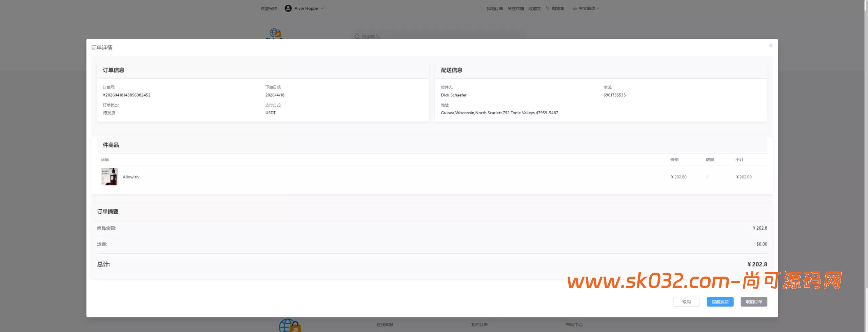Click the 数量 column header
The image size is (868, 332).
point(710,159)
